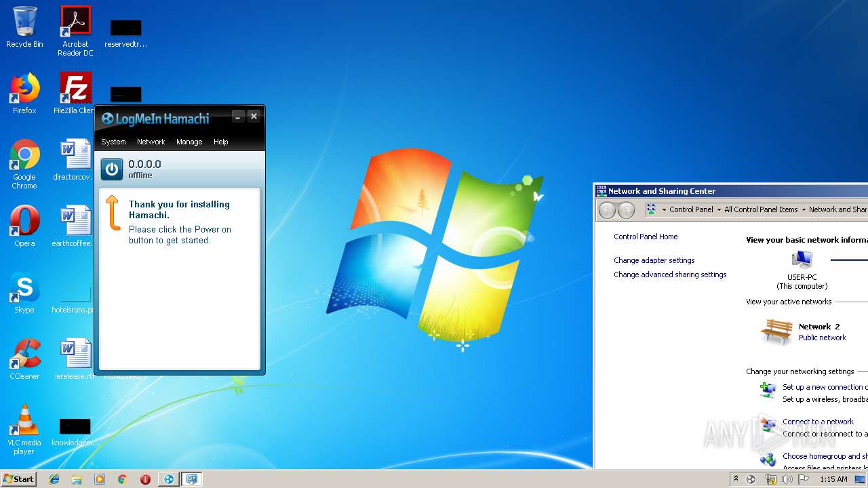This screenshot has height=488, width=868.
Task: Select the VLC media player shortcut
Action: point(24,430)
